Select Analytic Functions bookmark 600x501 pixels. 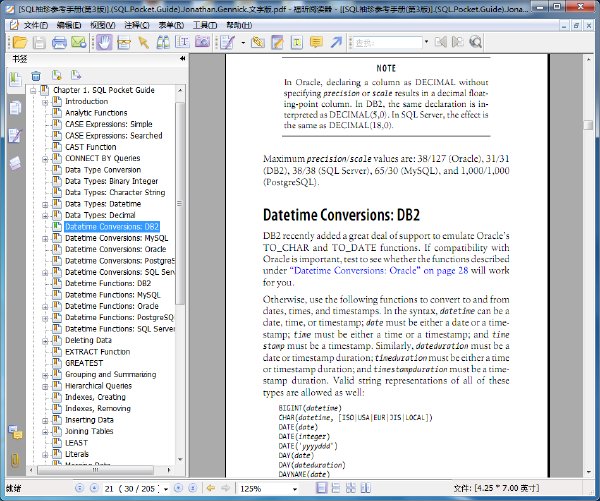pos(96,113)
